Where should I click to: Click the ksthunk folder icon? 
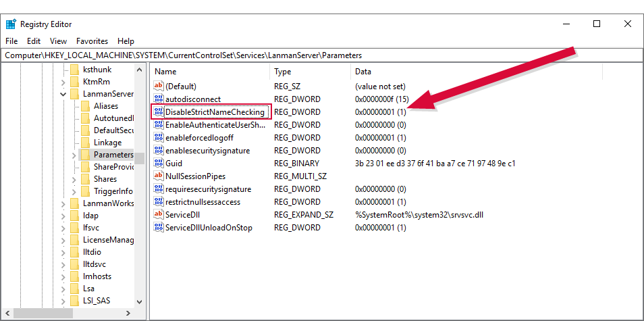74,70
